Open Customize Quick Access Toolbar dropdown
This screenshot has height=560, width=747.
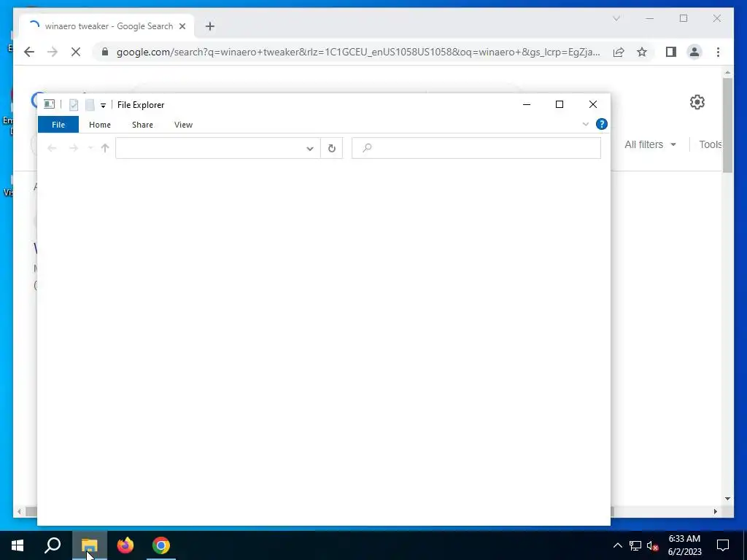point(103,105)
